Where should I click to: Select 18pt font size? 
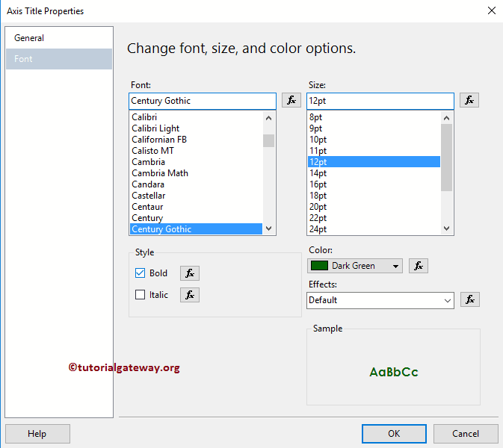coord(374,196)
